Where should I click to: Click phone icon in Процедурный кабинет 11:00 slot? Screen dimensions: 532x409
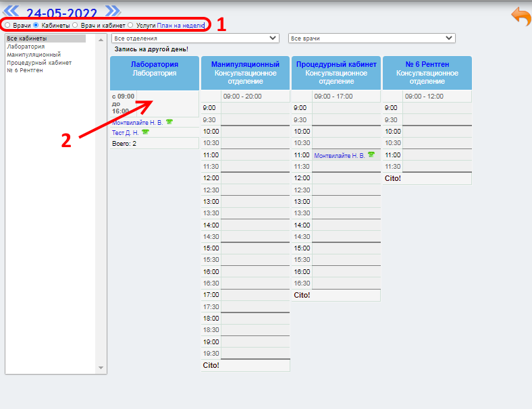[x=371, y=155]
